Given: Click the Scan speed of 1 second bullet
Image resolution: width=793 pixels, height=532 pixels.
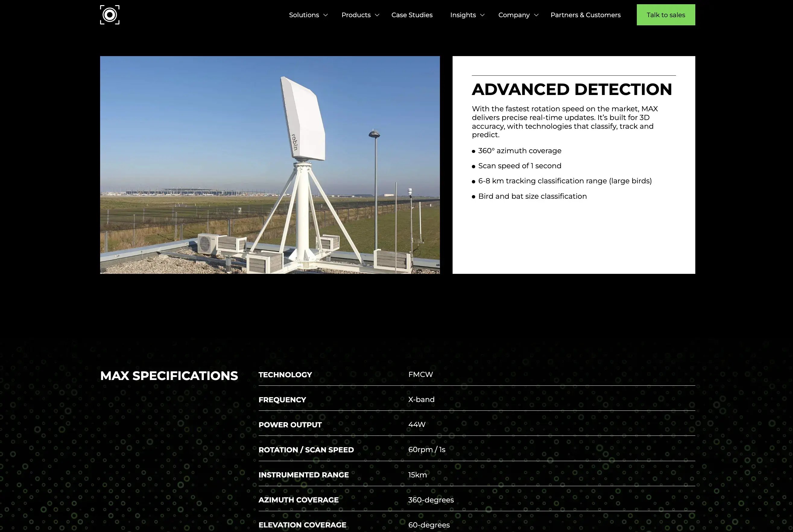Looking at the screenshot, I should tap(519, 166).
